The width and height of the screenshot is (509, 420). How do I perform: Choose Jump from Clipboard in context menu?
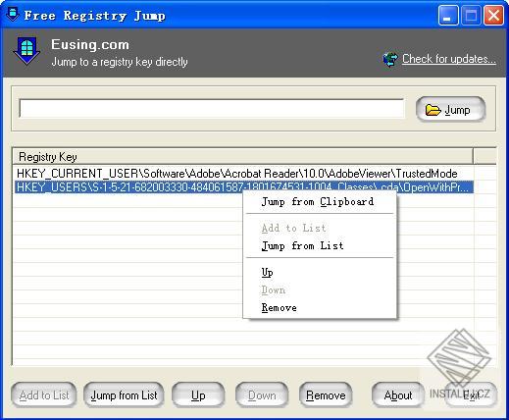[320, 202]
